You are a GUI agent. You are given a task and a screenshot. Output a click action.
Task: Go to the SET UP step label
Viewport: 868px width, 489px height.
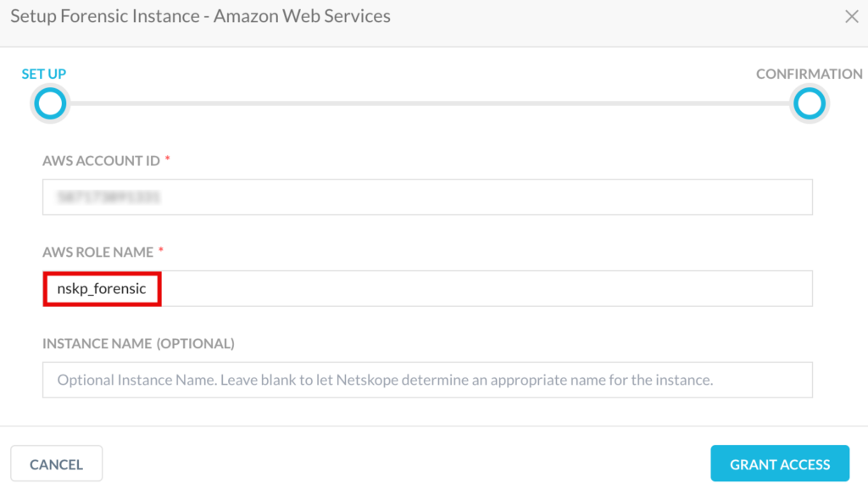point(44,74)
